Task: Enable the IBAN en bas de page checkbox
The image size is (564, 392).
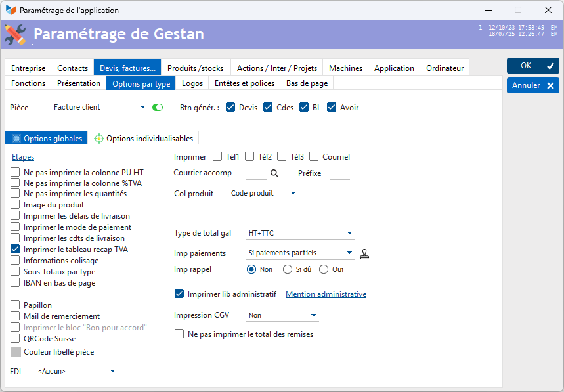Action: click(16, 283)
